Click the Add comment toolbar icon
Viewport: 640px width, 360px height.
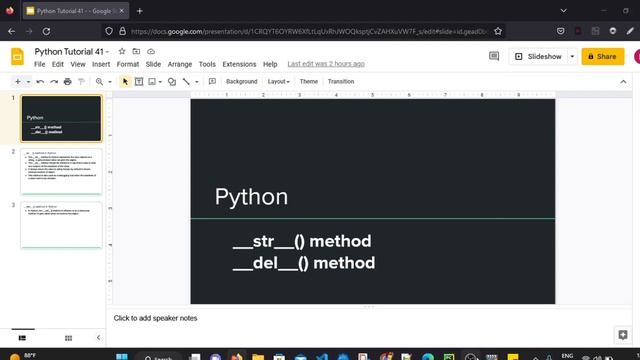click(212, 82)
